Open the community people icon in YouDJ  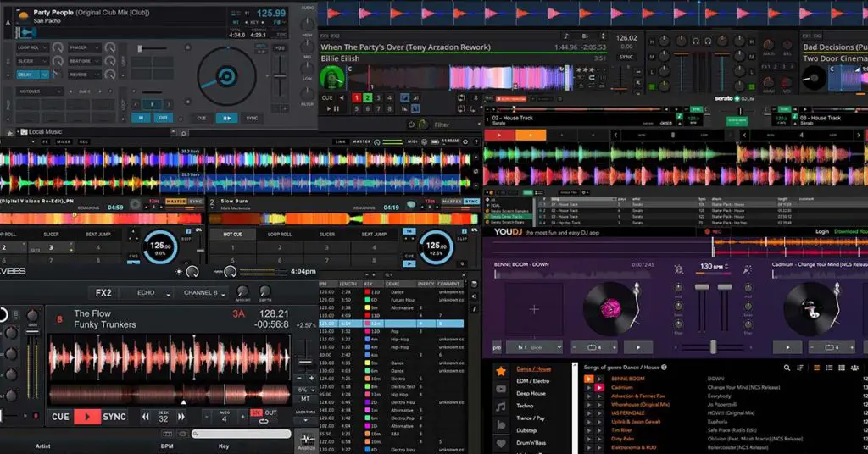point(855,368)
